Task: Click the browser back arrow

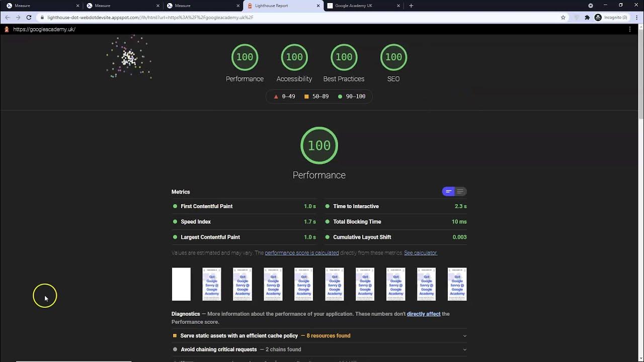Action: click(7, 17)
